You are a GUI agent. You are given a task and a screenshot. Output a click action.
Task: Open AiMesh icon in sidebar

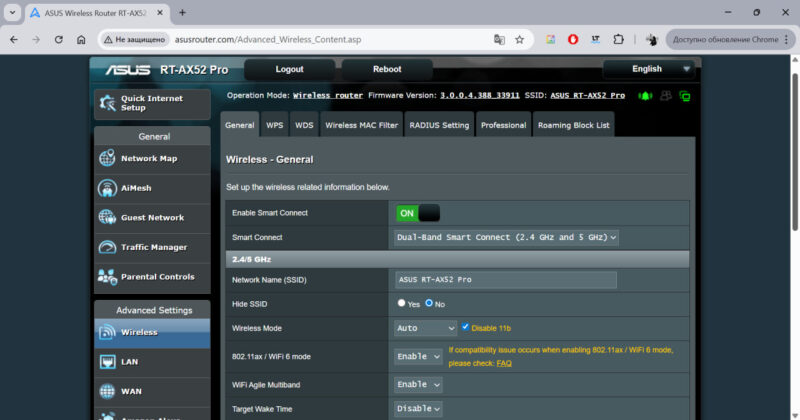pos(107,188)
